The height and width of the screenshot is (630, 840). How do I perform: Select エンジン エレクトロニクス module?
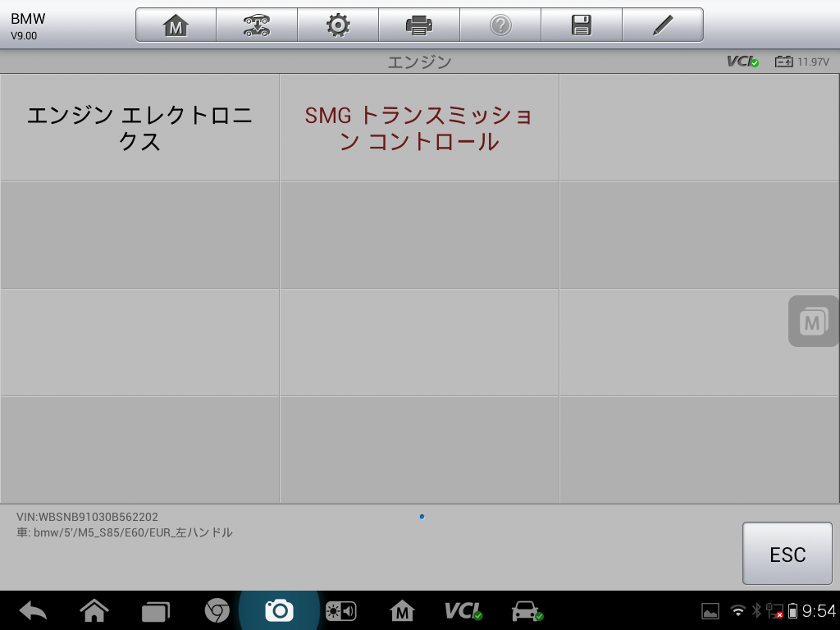coord(139,128)
